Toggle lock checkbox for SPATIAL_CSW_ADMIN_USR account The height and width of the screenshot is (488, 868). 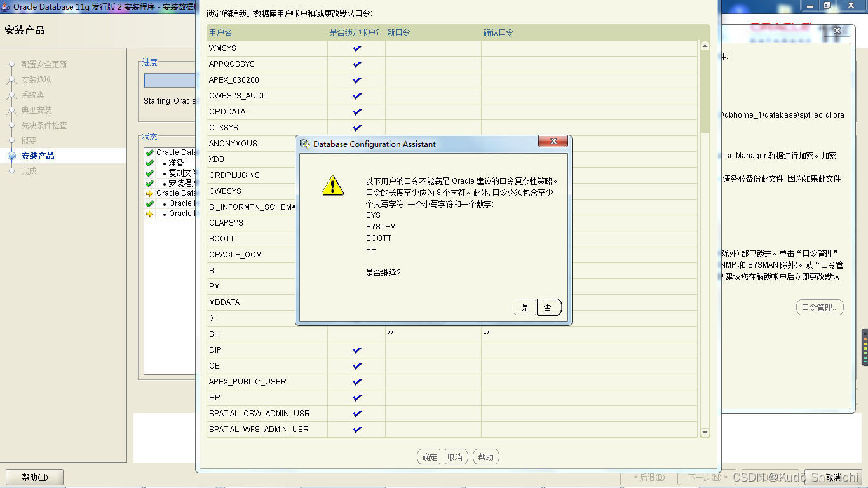point(357,414)
